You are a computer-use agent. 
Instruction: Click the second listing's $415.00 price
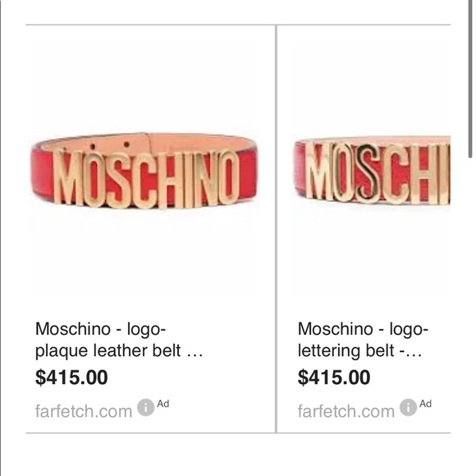pyautogui.click(x=334, y=378)
